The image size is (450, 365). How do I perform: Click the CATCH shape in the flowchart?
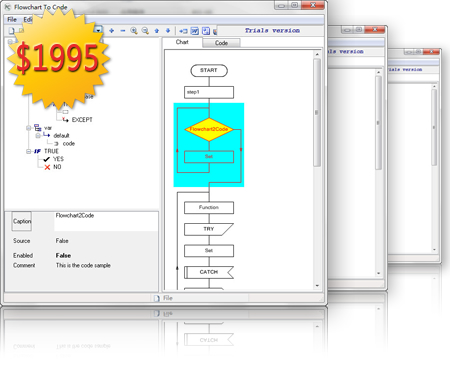(x=209, y=272)
